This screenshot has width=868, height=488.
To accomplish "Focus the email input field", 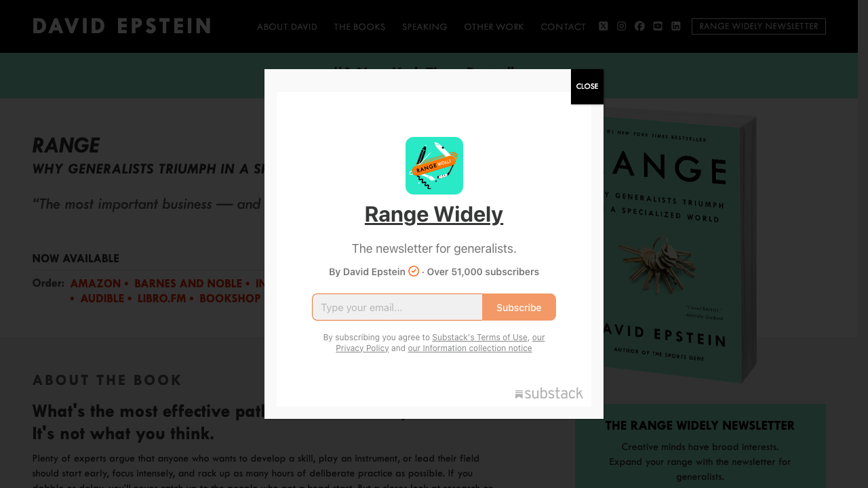I will (397, 307).
